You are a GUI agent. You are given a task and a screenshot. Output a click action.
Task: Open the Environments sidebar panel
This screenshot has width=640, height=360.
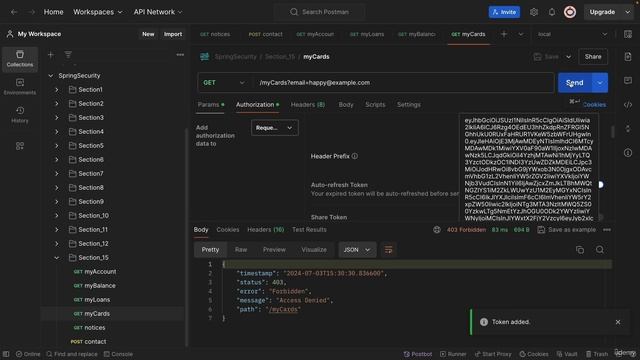pyautogui.click(x=20, y=87)
